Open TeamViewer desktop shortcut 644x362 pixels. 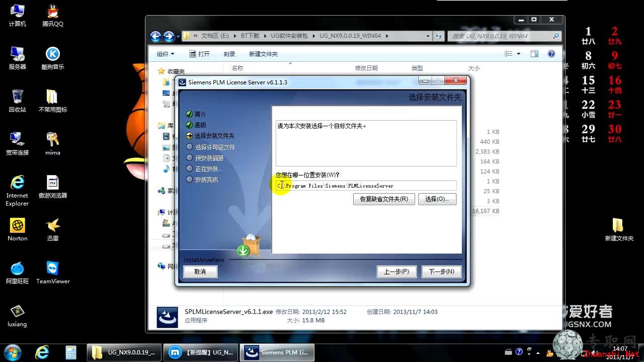(53, 273)
